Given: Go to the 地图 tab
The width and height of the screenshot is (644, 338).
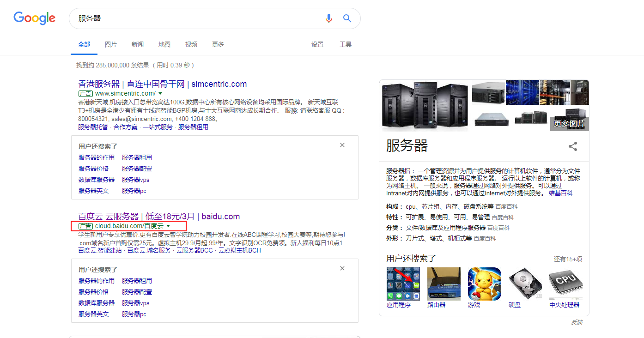Looking at the screenshot, I should 164,44.
